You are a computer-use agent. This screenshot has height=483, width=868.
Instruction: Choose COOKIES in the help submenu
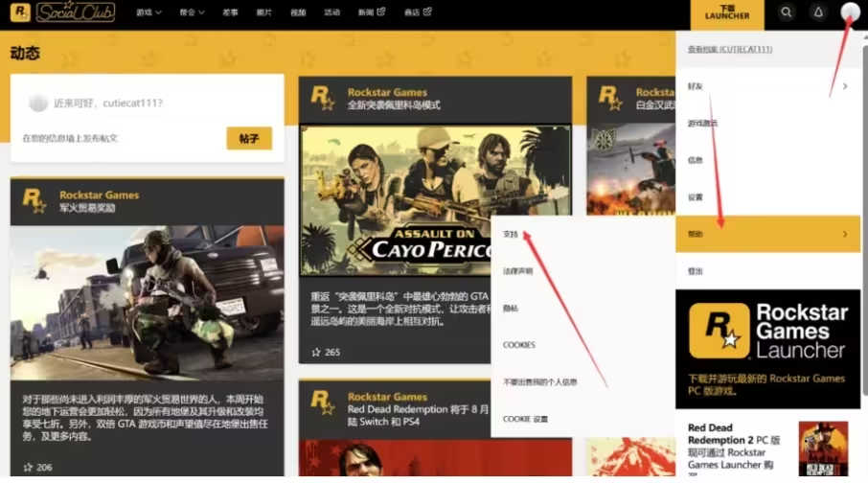tap(518, 345)
